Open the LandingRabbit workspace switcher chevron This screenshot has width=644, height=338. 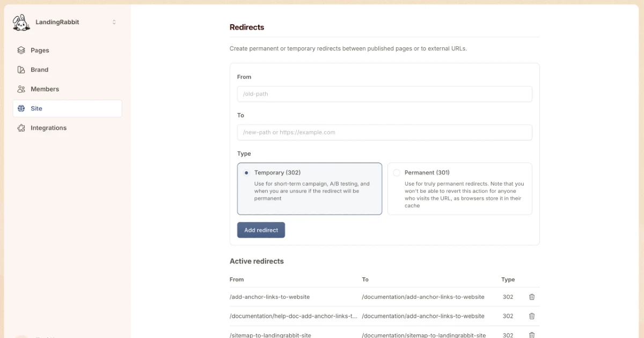(114, 22)
